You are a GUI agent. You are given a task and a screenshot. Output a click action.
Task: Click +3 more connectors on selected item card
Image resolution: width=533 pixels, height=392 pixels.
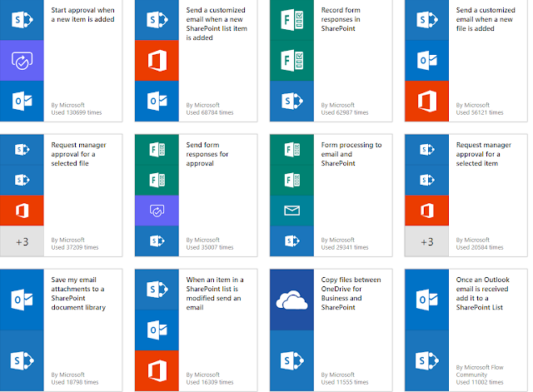(426, 241)
